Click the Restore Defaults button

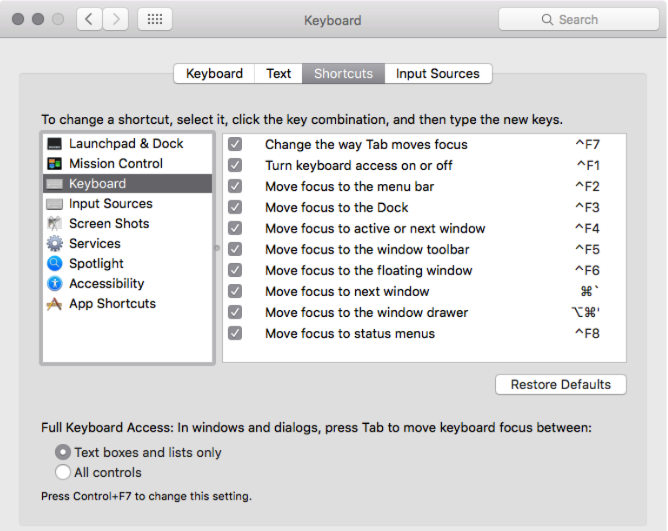point(561,384)
